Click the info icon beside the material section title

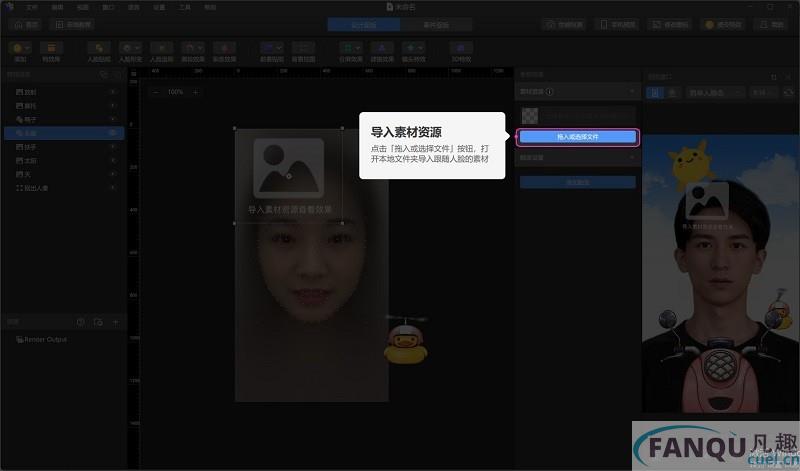549,92
